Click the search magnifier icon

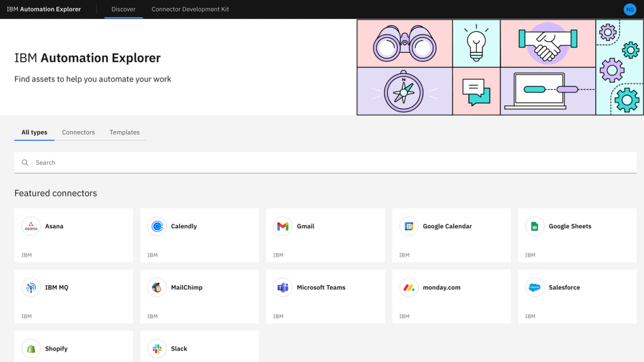coord(25,163)
